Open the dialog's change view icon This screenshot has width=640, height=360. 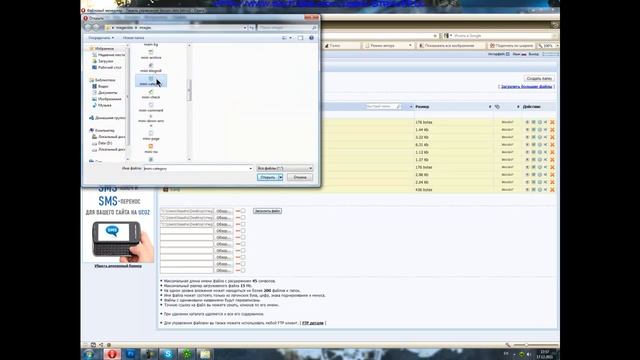point(284,38)
